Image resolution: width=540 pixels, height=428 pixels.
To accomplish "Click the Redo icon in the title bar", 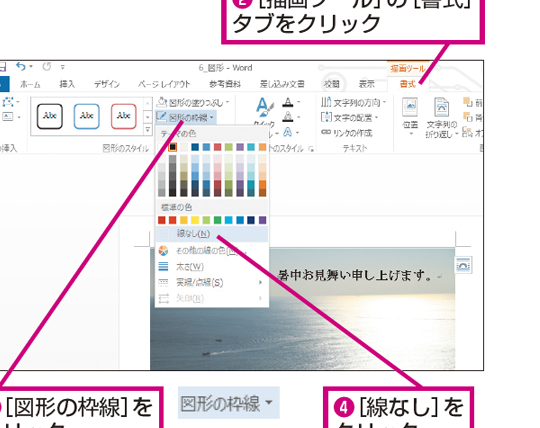I will tap(46, 66).
